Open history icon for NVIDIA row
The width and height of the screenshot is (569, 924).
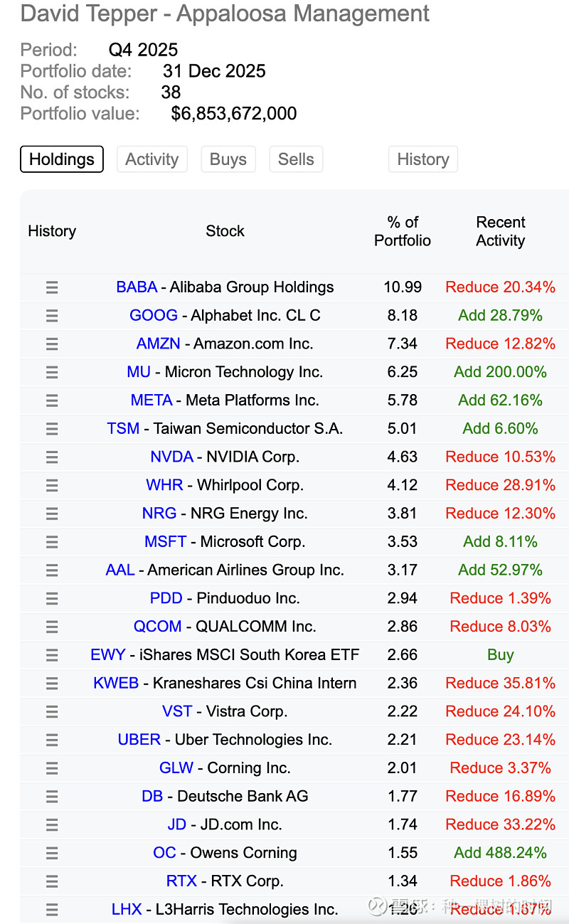[x=52, y=457]
